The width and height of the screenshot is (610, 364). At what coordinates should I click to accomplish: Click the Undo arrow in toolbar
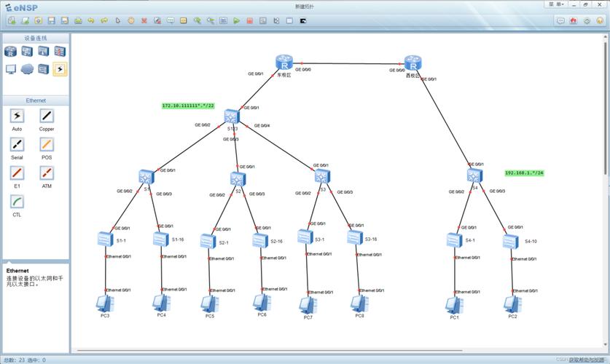point(91,21)
